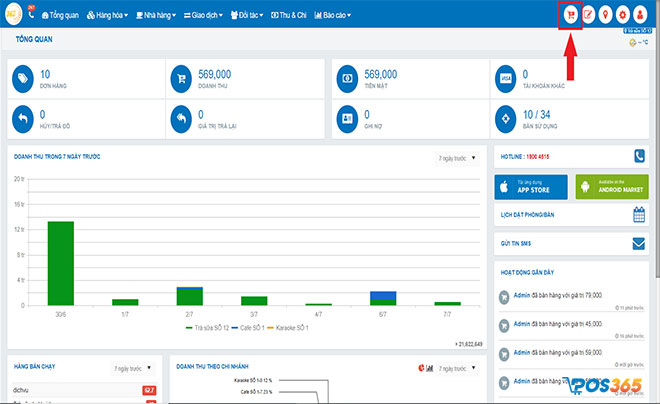Click the hotline phone icon

(x=639, y=156)
